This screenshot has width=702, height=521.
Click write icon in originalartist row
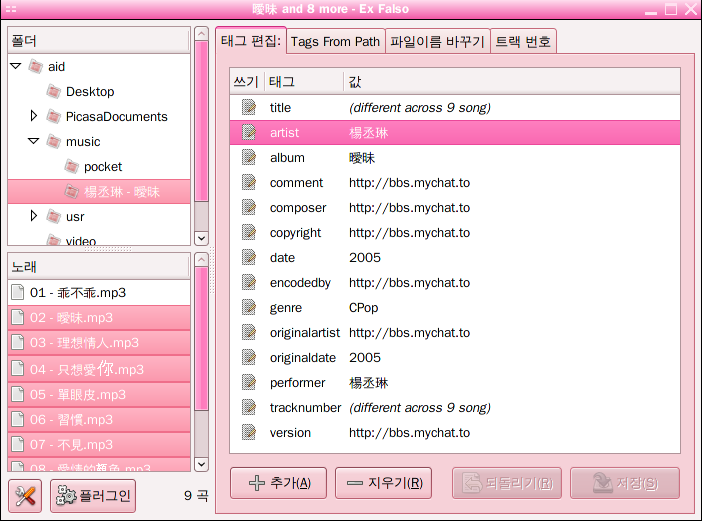click(x=248, y=333)
